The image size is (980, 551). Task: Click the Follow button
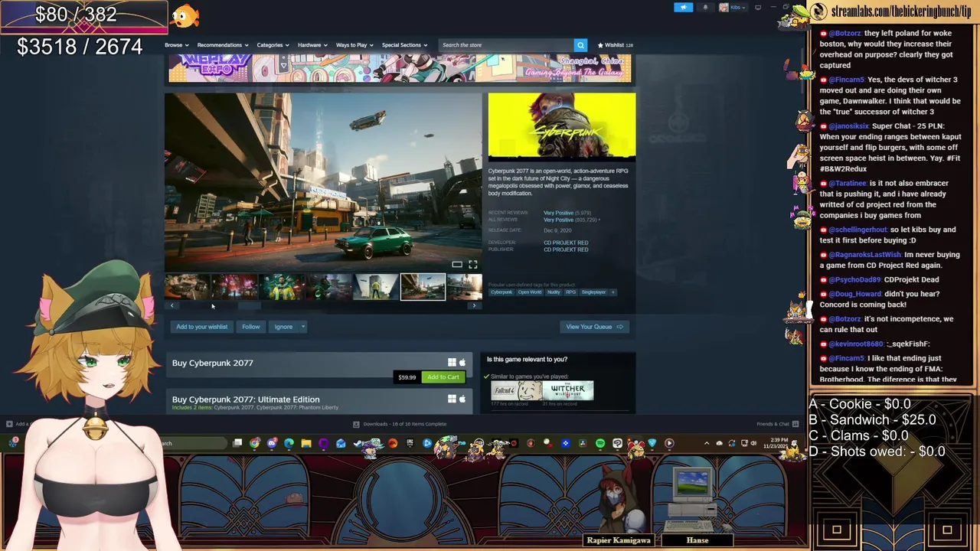(251, 327)
